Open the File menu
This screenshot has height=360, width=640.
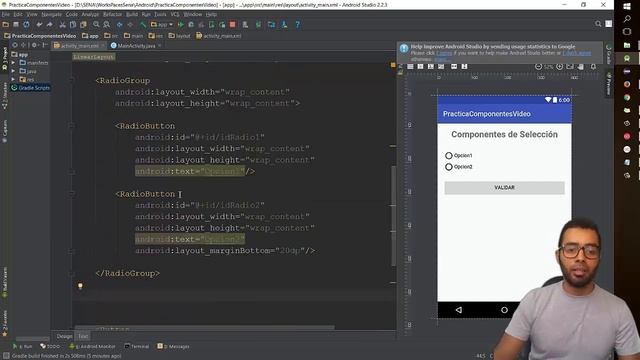pyautogui.click(x=6, y=14)
